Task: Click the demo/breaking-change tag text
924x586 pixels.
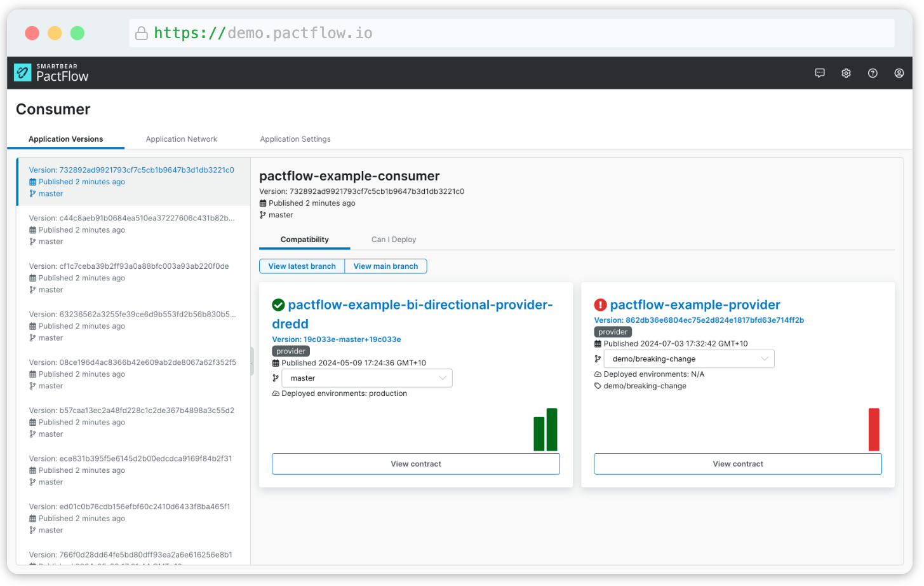Action: pos(645,386)
